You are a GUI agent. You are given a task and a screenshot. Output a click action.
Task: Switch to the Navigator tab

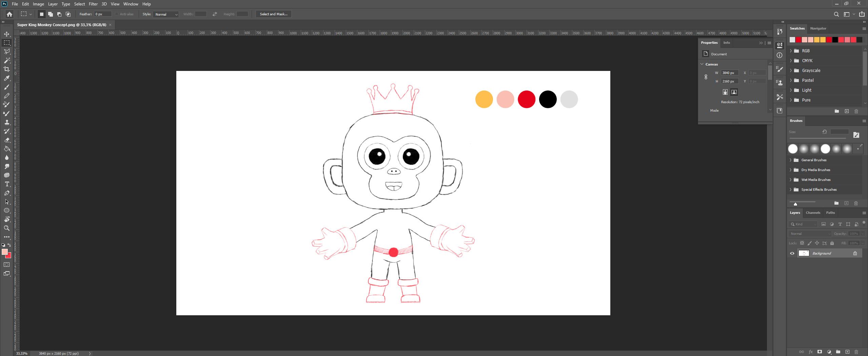click(818, 29)
